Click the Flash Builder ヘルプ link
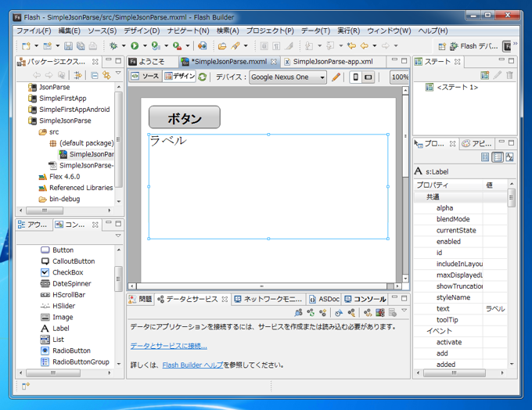Viewport: 532px width, 410px height. (x=192, y=365)
